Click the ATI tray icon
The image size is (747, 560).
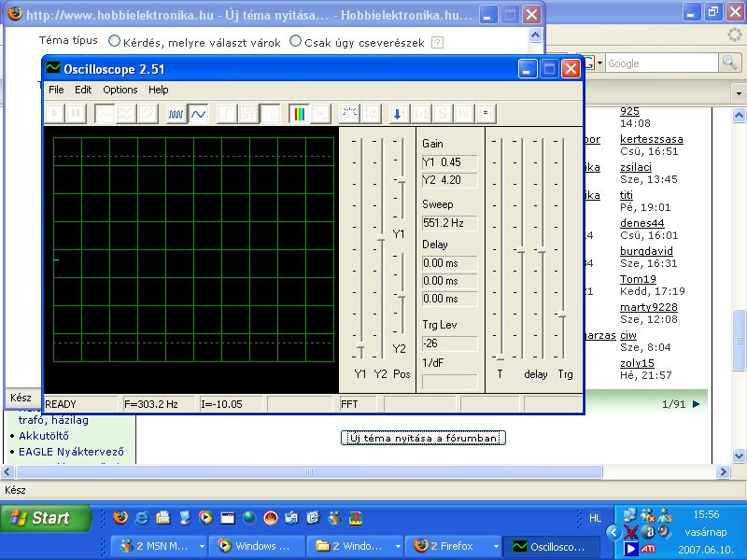click(x=647, y=549)
